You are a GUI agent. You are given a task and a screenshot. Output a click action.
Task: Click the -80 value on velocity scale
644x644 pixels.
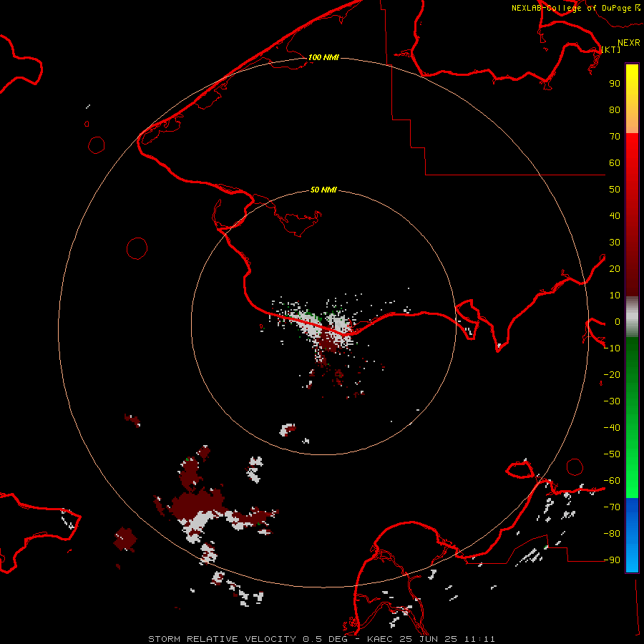[612, 534]
